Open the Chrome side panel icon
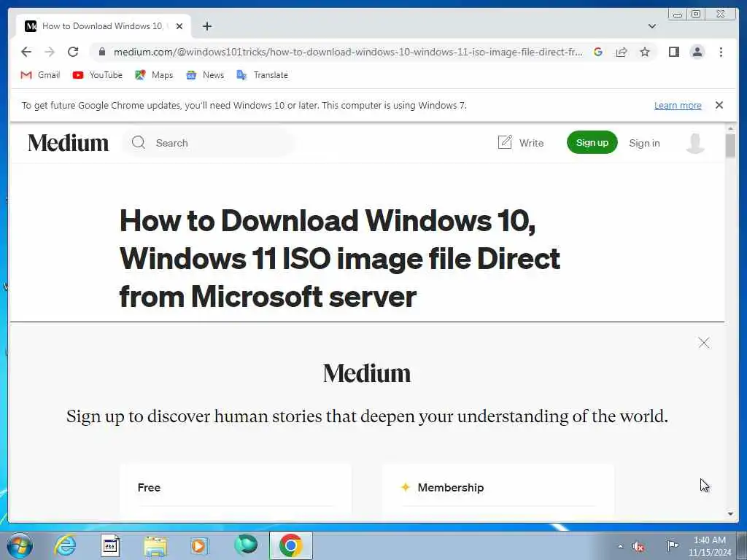 [x=673, y=52]
